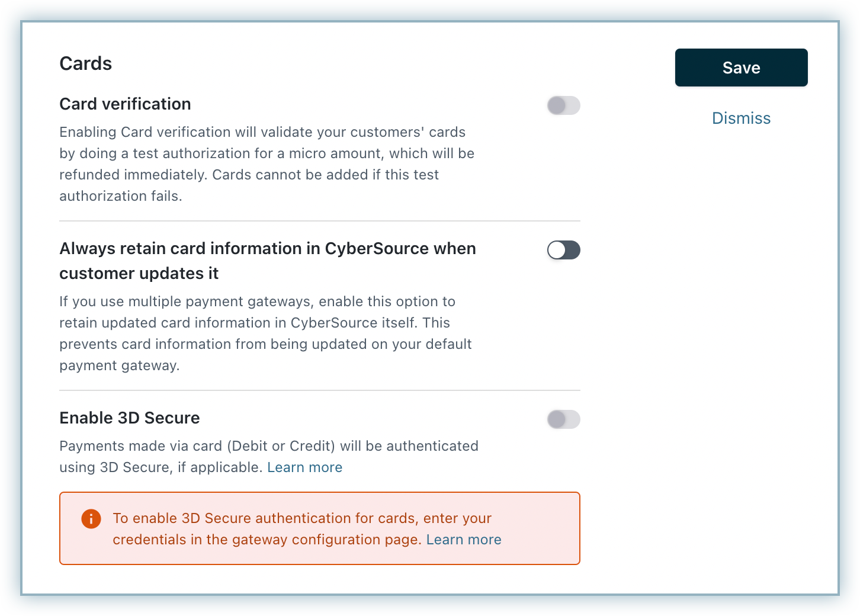Toggle Always retain card information in CyberSource
This screenshot has width=860, height=616.
pyautogui.click(x=563, y=251)
